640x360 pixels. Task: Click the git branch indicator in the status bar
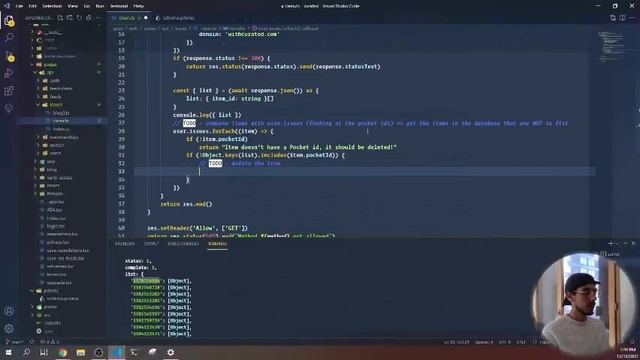coord(15,342)
